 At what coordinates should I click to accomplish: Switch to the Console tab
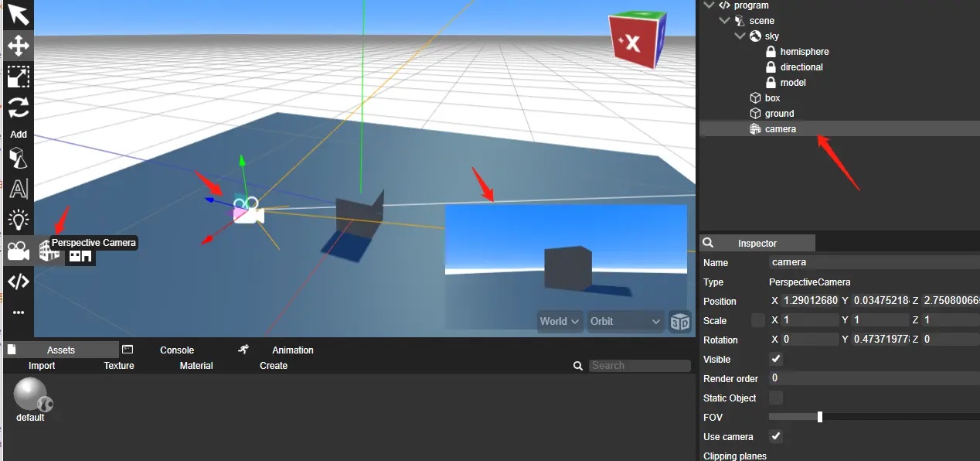point(176,350)
